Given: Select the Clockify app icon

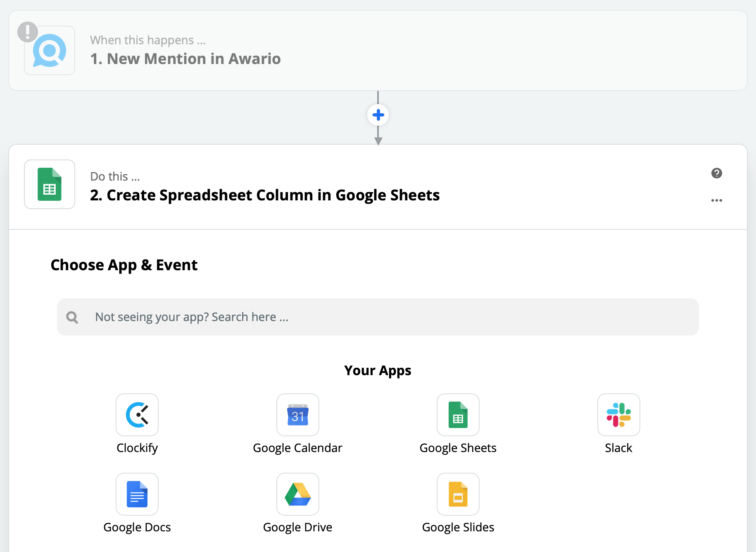Looking at the screenshot, I should pyautogui.click(x=137, y=415).
